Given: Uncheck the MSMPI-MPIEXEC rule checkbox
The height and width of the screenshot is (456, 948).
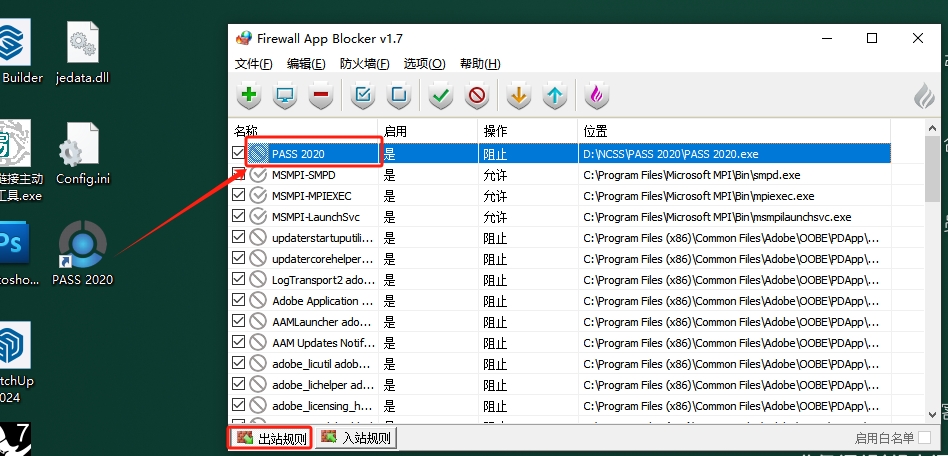Looking at the screenshot, I should tap(239, 195).
